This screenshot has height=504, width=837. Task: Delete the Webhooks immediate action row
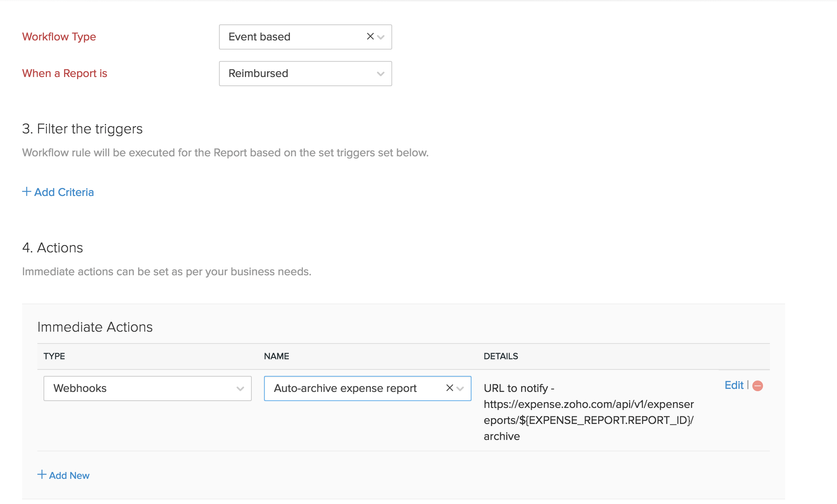click(x=757, y=386)
